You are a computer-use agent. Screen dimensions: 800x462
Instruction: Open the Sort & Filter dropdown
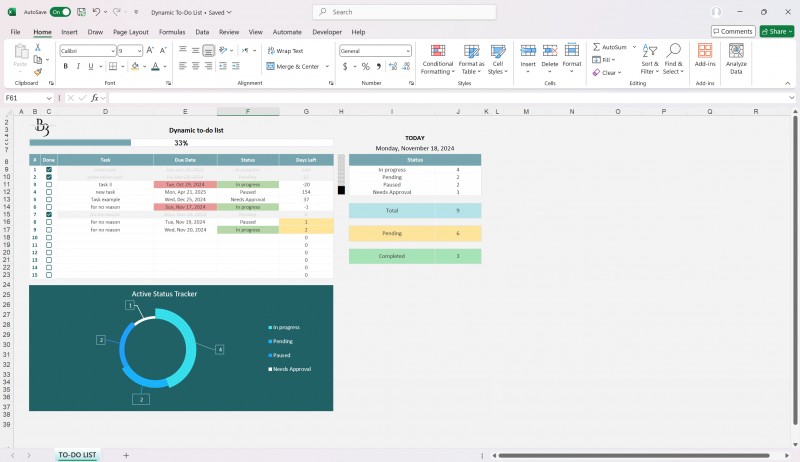[x=650, y=59]
